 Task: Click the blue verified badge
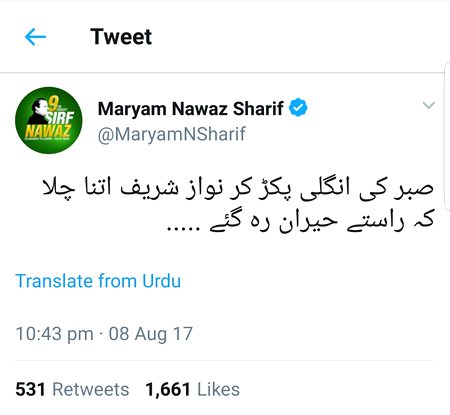pos(298,108)
